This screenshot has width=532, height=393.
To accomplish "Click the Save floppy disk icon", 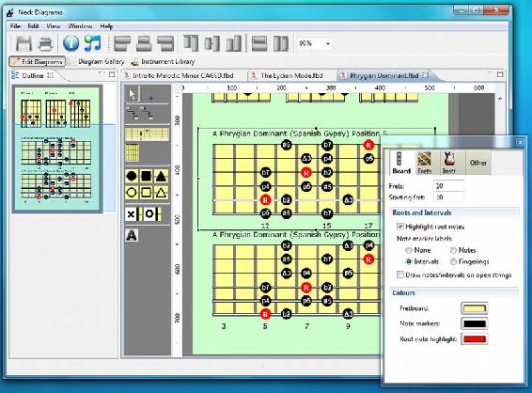I will coord(23,43).
